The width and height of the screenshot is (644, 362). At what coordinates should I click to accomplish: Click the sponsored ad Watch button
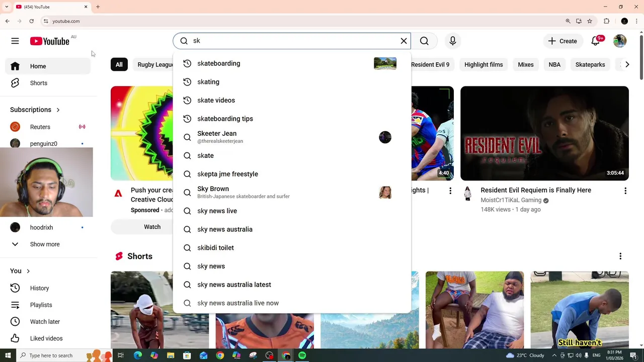[152, 227]
